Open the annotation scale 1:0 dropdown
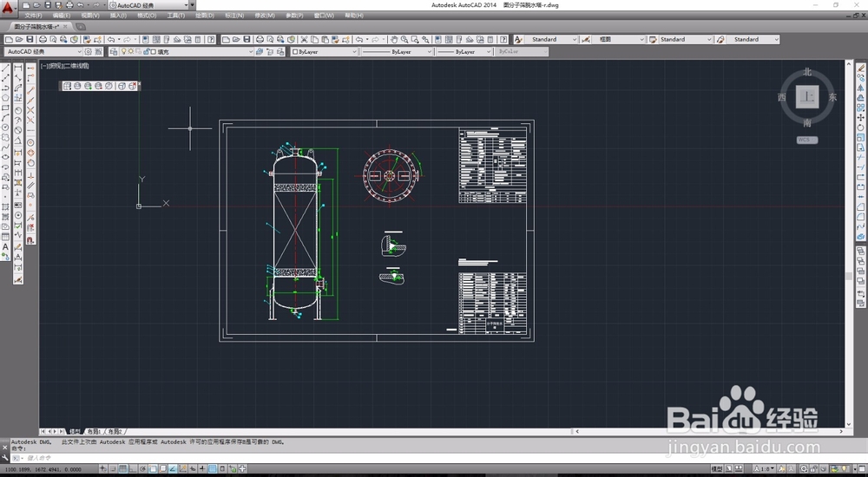The width and height of the screenshot is (868, 477). tap(766, 468)
